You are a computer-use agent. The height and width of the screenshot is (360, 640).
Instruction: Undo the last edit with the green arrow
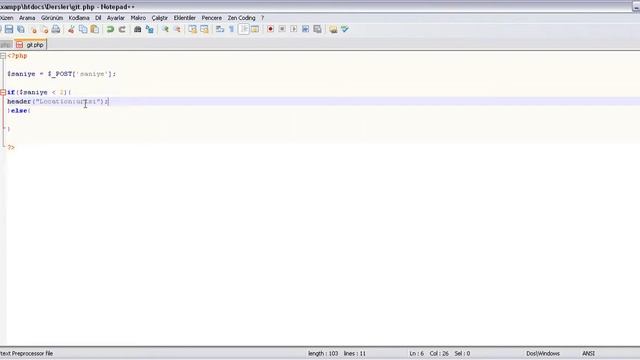[110, 29]
